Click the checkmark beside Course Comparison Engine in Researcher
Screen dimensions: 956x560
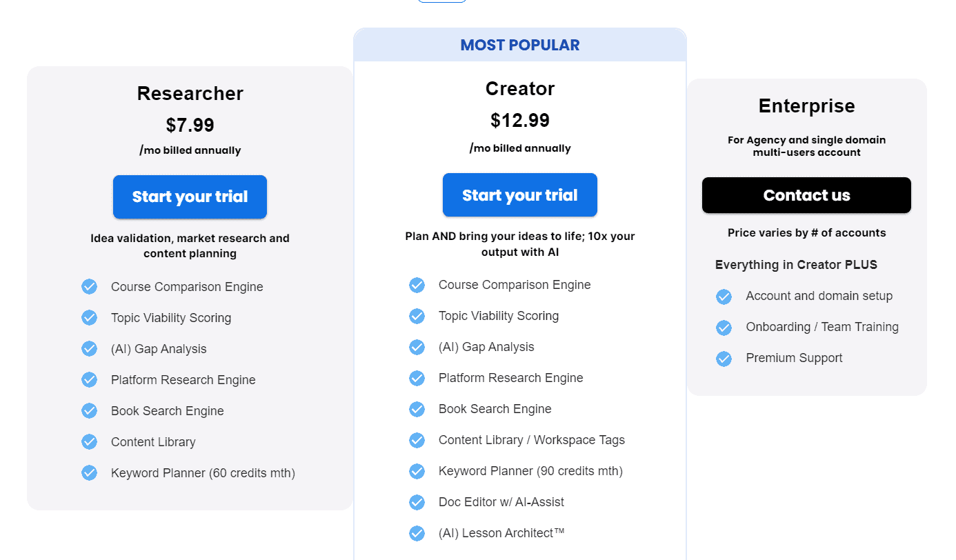click(90, 286)
